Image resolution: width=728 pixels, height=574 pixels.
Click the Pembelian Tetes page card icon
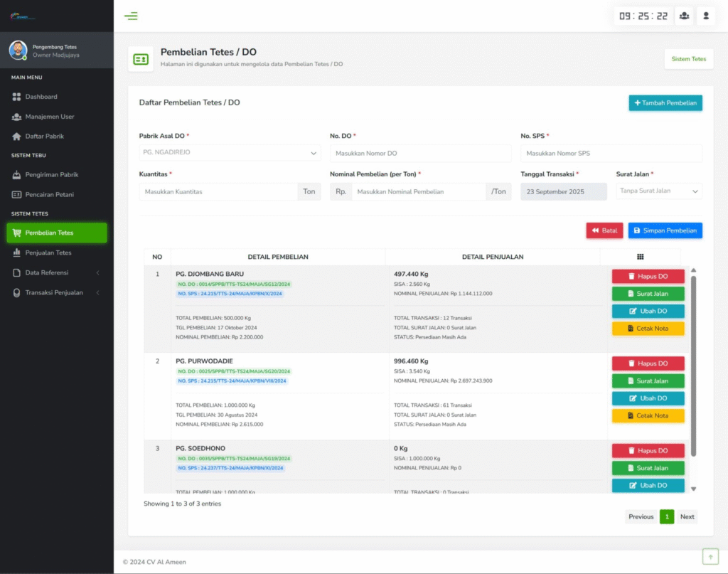[141, 59]
